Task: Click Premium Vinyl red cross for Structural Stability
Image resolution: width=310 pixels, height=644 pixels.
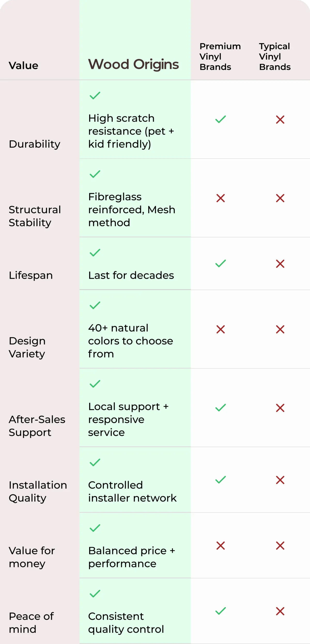Action: click(x=221, y=198)
